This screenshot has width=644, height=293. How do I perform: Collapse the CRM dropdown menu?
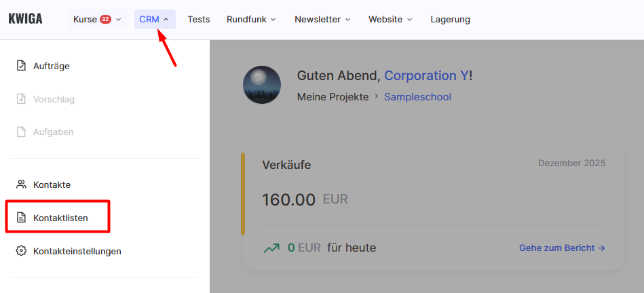[x=154, y=20]
